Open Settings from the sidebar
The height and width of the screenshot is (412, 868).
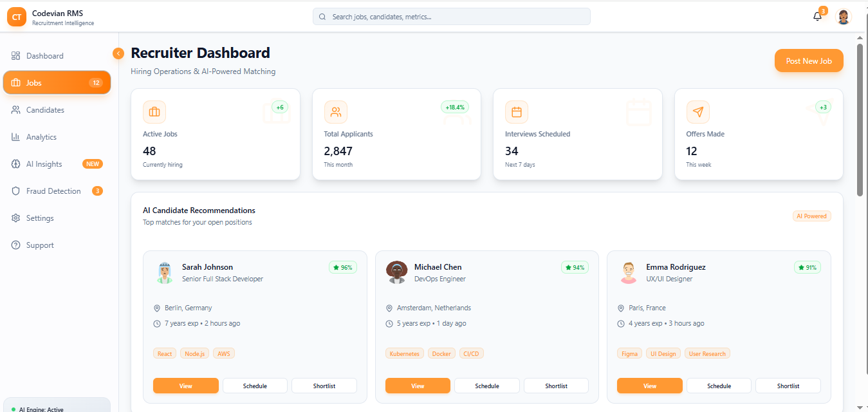click(x=40, y=218)
